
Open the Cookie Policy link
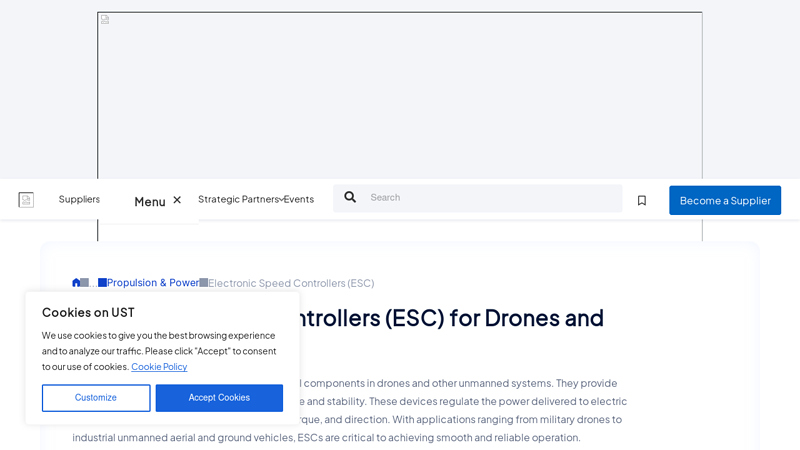(159, 366)
